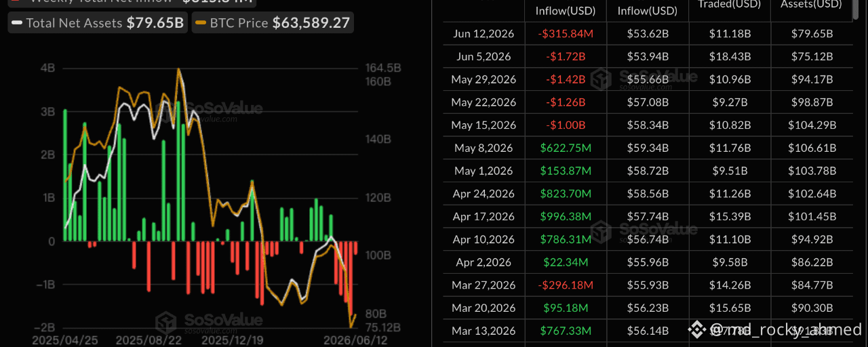The width and height of the screenshot is (868, 347).
Task: Click the $153.87M inflow value
Action: [566, 171]
